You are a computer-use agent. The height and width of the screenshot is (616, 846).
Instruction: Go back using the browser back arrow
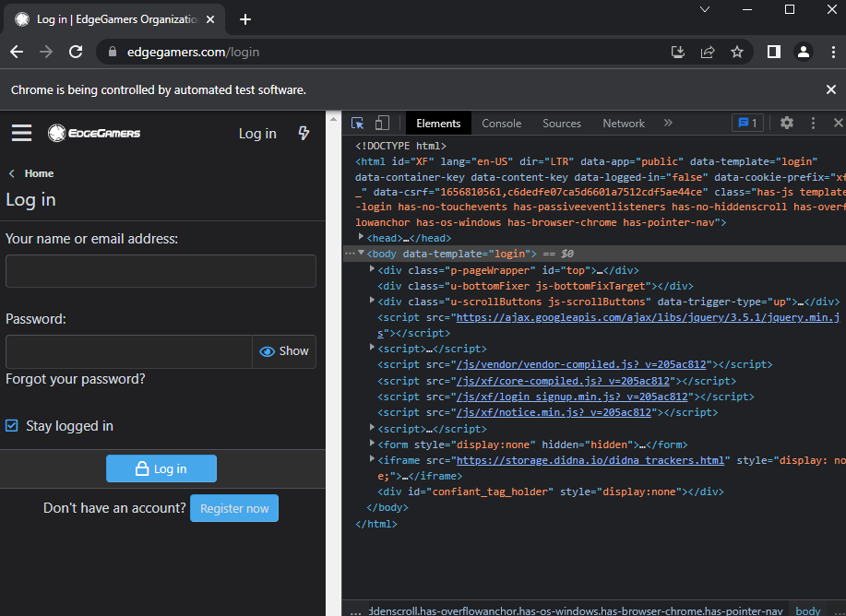click(17, 52)
